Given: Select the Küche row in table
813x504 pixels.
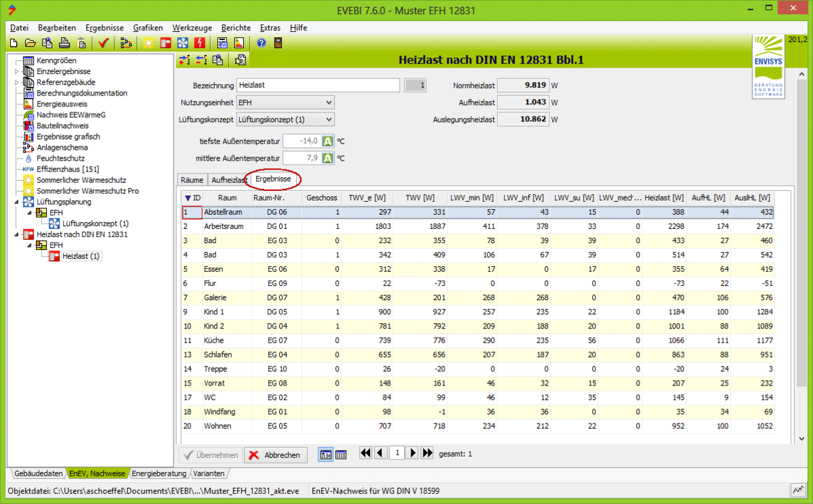Looking at the screenshot, I should [x=478, y=340].
